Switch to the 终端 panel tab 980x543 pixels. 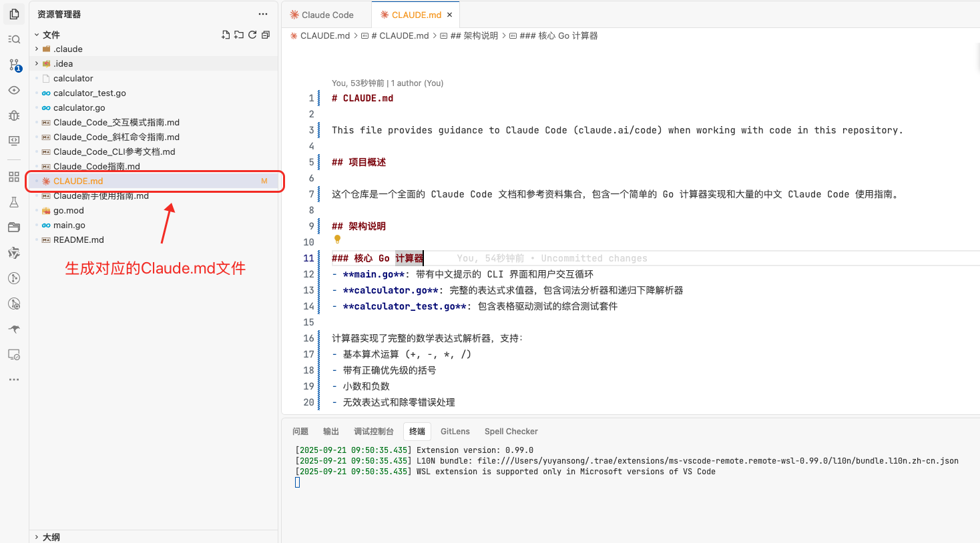(417, 432)
